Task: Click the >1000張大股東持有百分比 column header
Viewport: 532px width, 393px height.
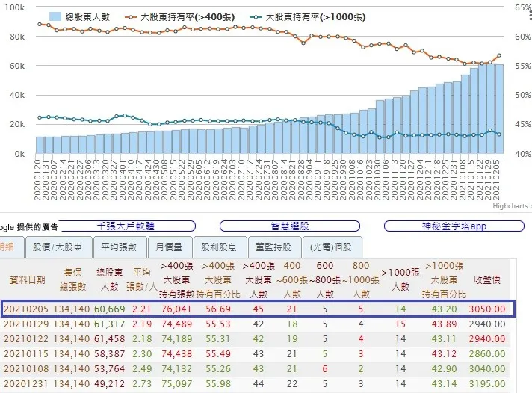Action: (444, 280)
